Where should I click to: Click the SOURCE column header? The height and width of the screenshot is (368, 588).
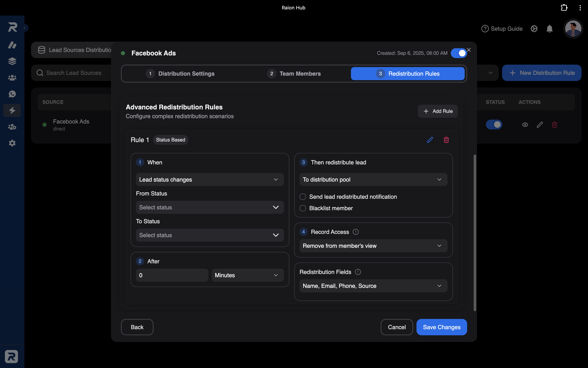(53, 102)
